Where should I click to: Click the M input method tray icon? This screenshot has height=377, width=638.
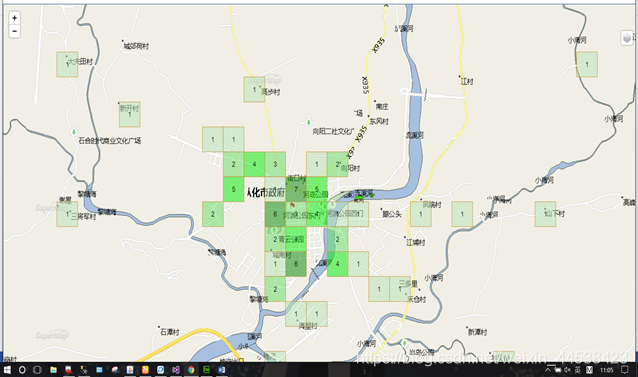589,370
